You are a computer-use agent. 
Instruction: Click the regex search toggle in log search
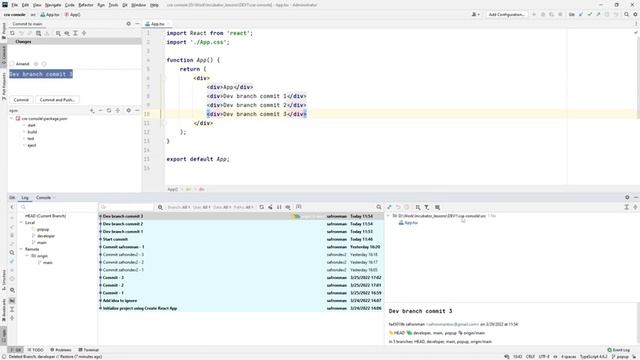coord(160,207)
